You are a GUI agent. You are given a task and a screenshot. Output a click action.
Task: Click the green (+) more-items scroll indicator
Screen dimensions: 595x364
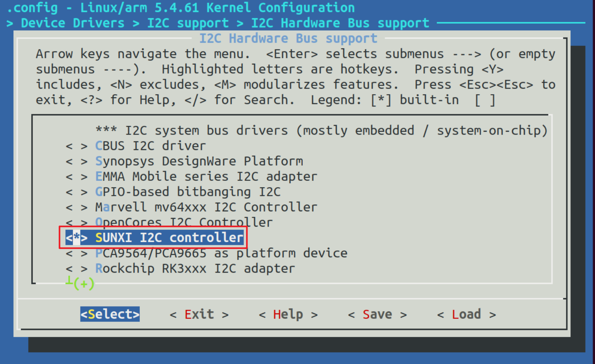pos(84,284)
